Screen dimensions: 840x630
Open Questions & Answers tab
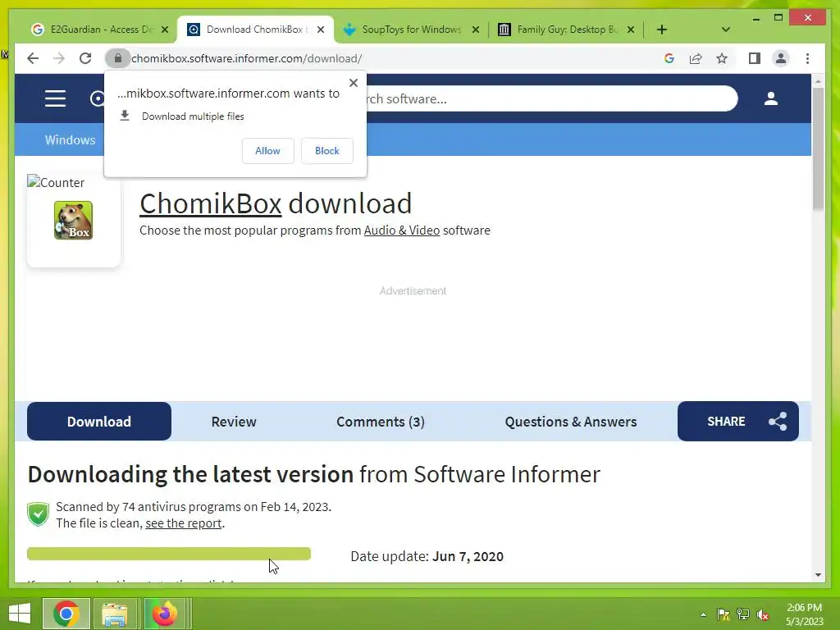pos(571,422)
